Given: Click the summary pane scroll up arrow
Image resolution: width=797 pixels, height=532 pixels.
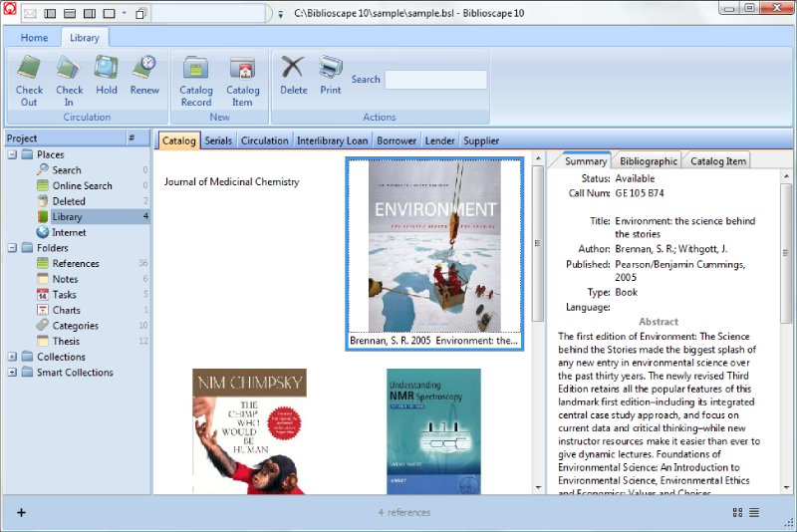Looking at the screenshot, I should [786, 176].
